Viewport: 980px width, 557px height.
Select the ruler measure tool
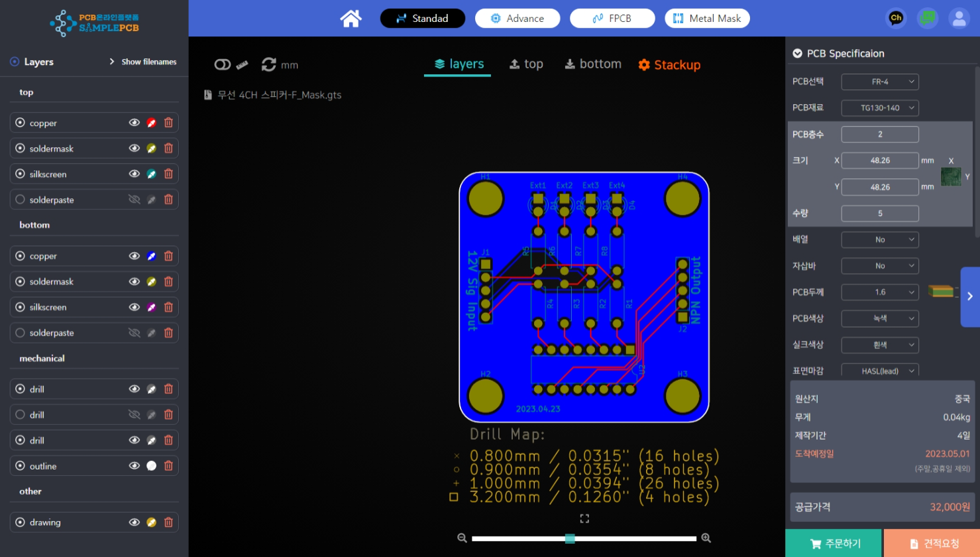click(242, 65)
